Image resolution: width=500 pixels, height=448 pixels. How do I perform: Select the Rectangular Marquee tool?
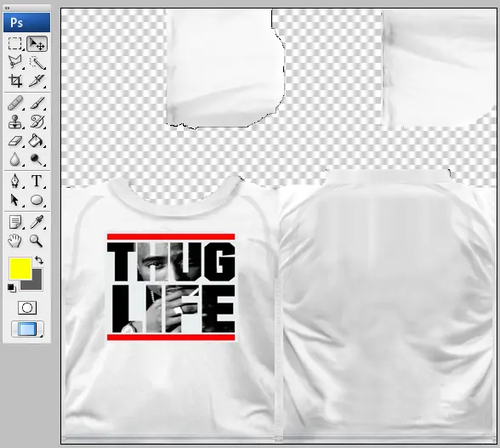(15, 43)
